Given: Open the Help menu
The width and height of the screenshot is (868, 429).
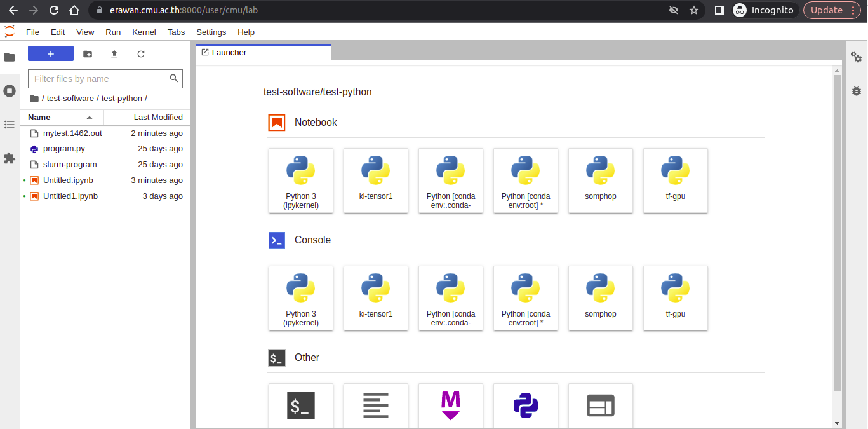Looking at the screenshot, I should pyautogui.click(x=246, y=32).
